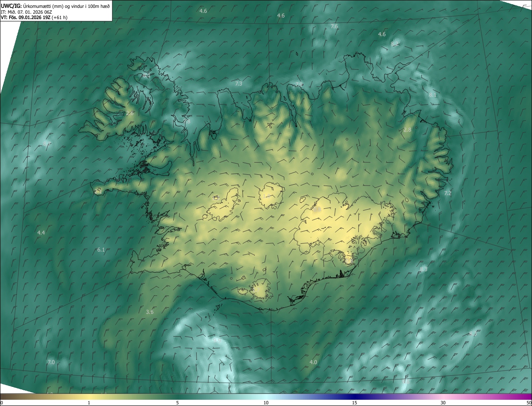532x406 pixels.
Task: Click the 2.6 value label in the Westfjords
Action: (130, 113)
